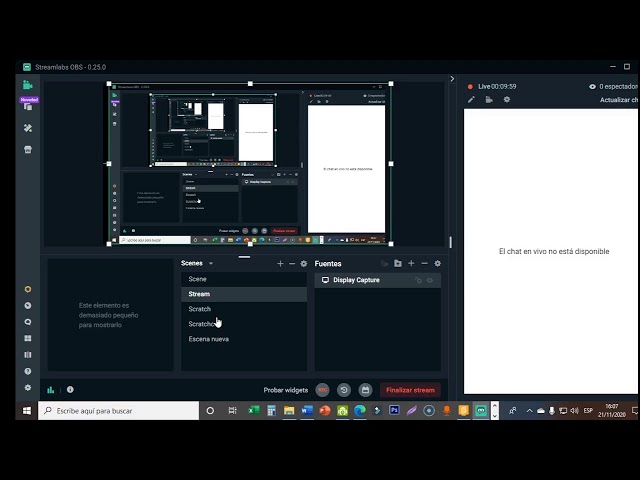Click the greyed icon left of Fuentes folder
This screenshot has height=480, width=640.
pyautogui.click(x=384, y=264)
